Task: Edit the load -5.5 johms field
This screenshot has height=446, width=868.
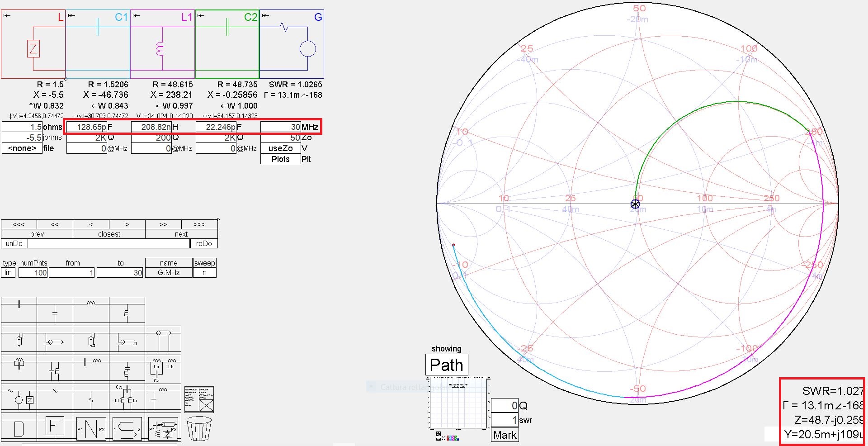Action: [22, 138]
